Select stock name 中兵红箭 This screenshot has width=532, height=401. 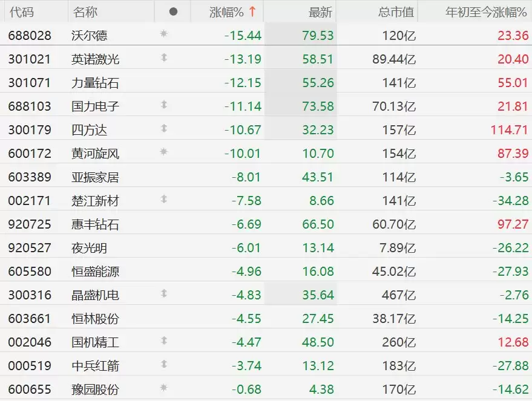96,366
